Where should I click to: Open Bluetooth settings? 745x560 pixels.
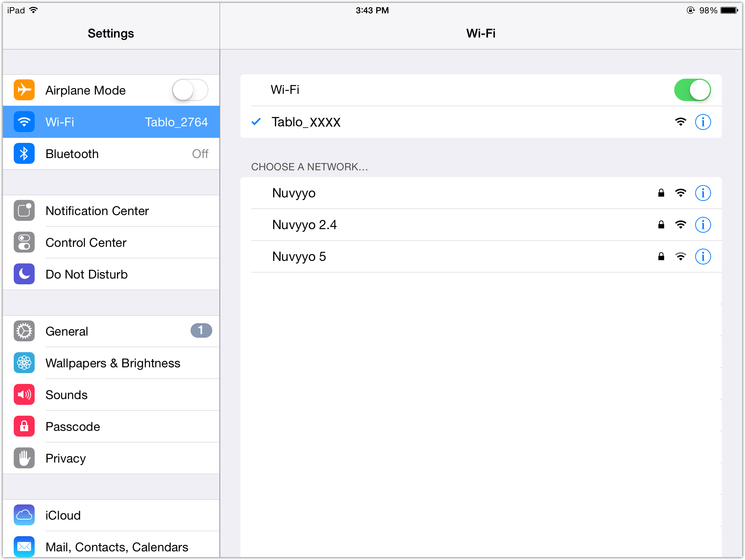111,154
